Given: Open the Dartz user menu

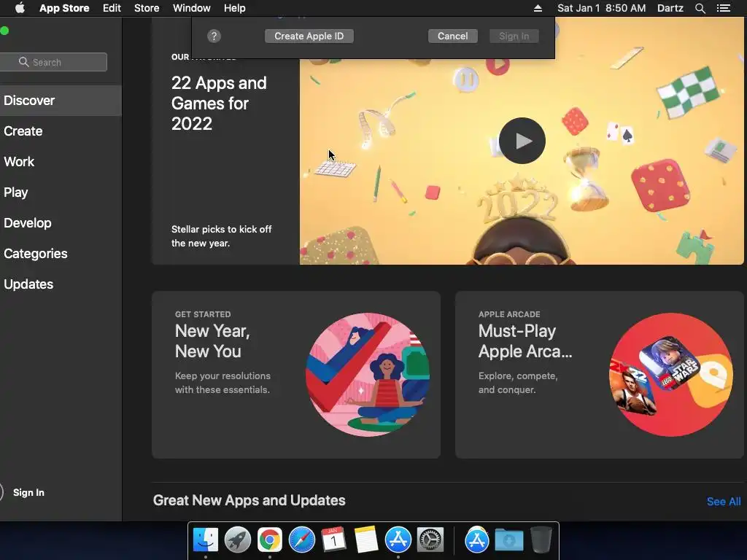Looking at the screenshot, I should click(x=670, y=8).
